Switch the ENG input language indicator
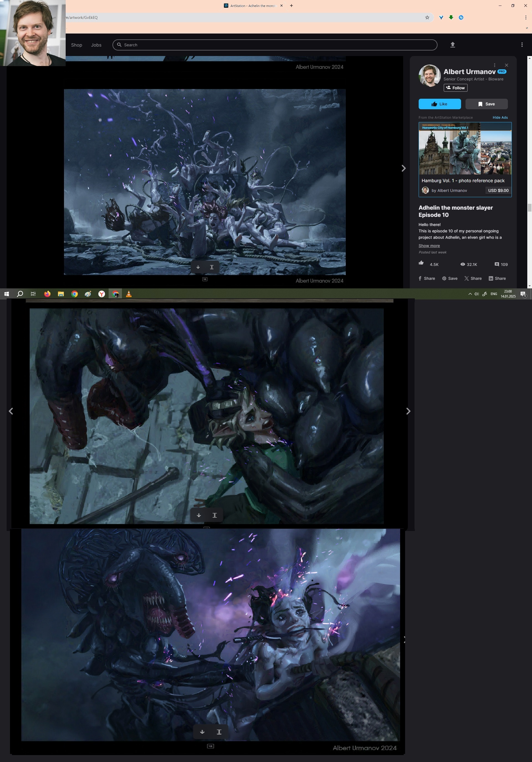Viewport: 532px width, 762px height. [494, 294]
